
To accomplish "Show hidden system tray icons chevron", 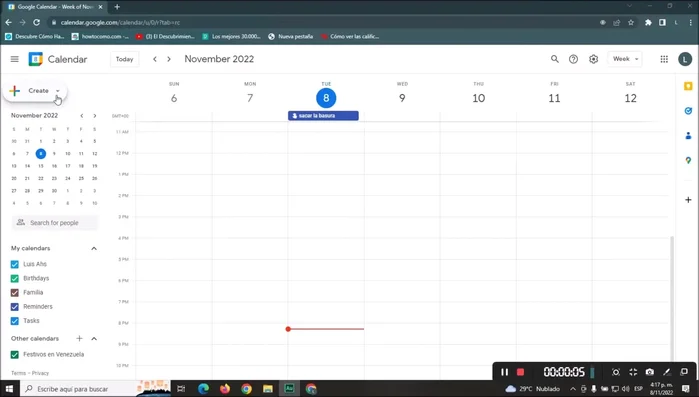I will click(x=573, y=389).
